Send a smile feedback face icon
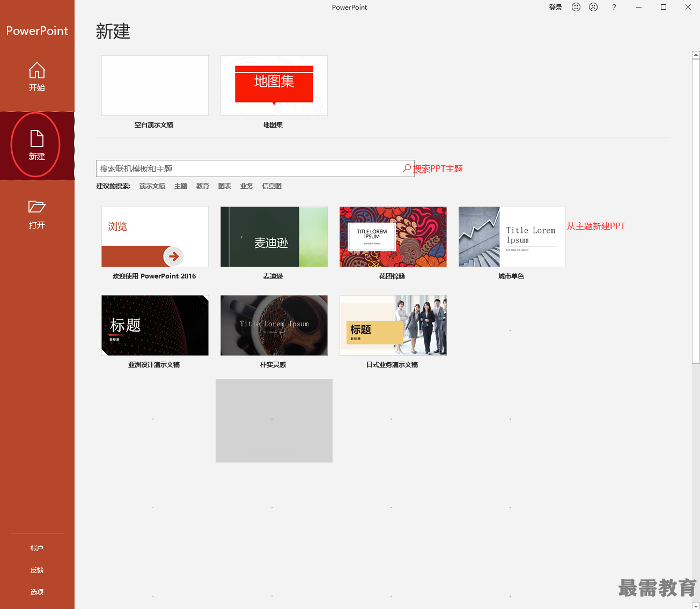 click(x=576, y=7)
